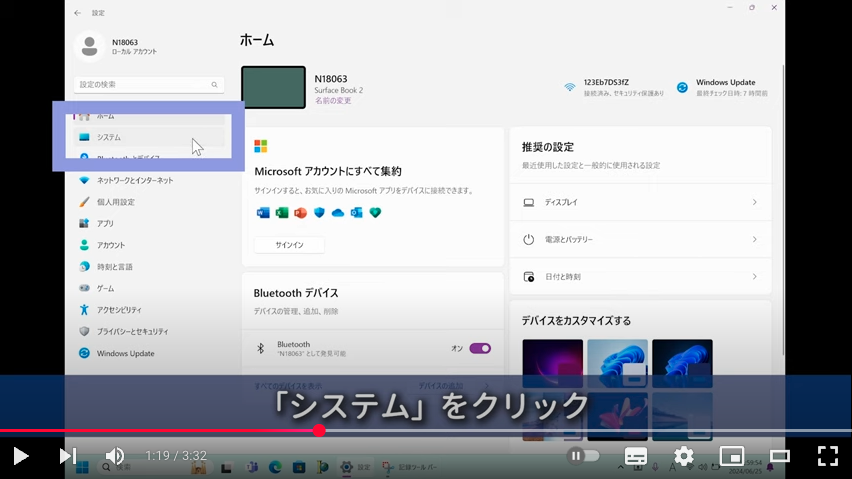Click the Defender shield icon

point(319,212)
